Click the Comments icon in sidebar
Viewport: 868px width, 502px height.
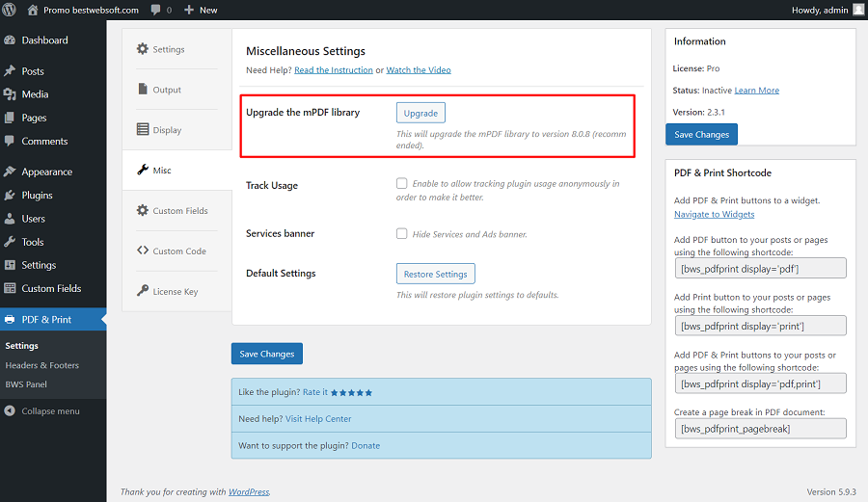(x=10, y=141)
